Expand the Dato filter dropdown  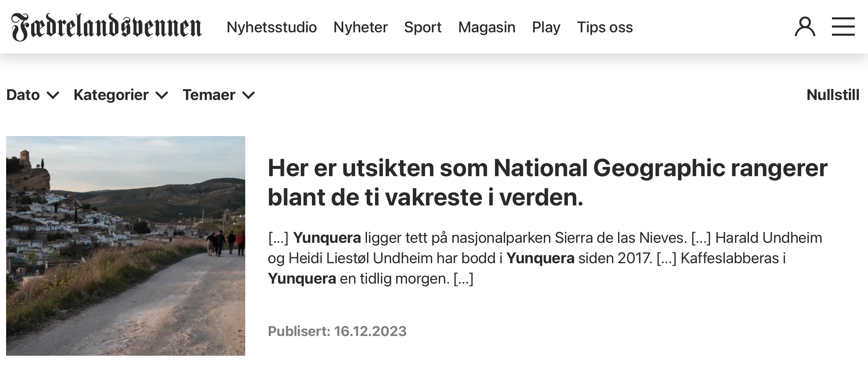[x=33, y=95]
